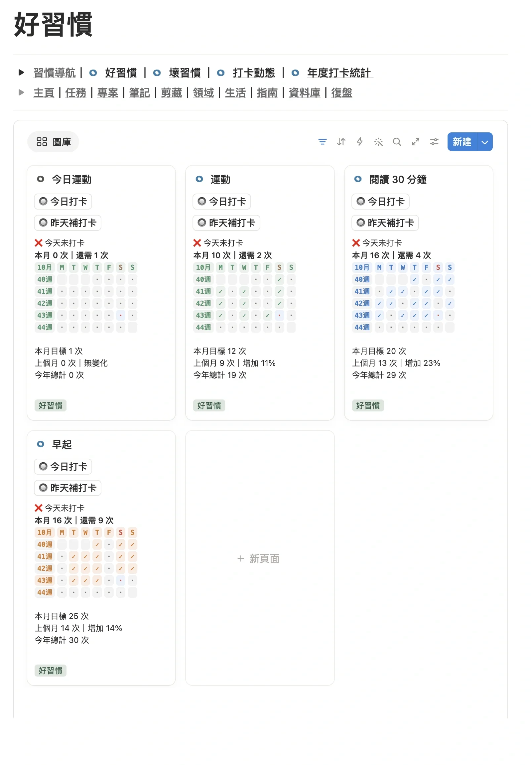Click the circle icon on 早起 card title

(x=40, y=444)
